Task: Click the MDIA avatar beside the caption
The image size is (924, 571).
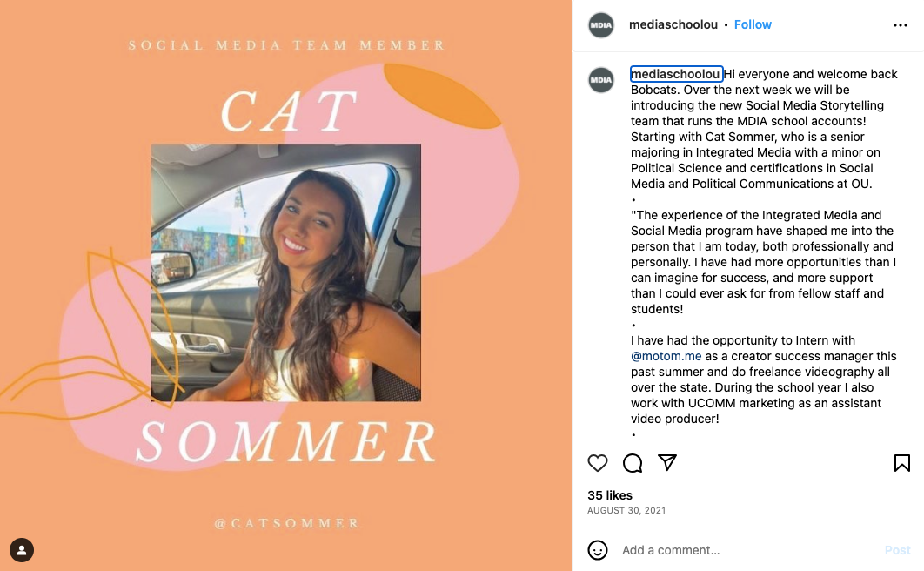Action: [x=601, y=79]
